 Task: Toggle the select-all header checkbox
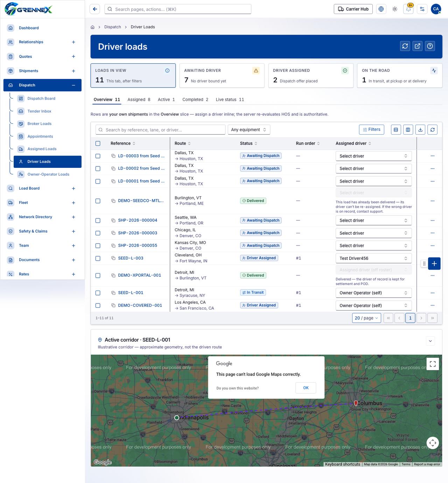(x=98, y=143)
